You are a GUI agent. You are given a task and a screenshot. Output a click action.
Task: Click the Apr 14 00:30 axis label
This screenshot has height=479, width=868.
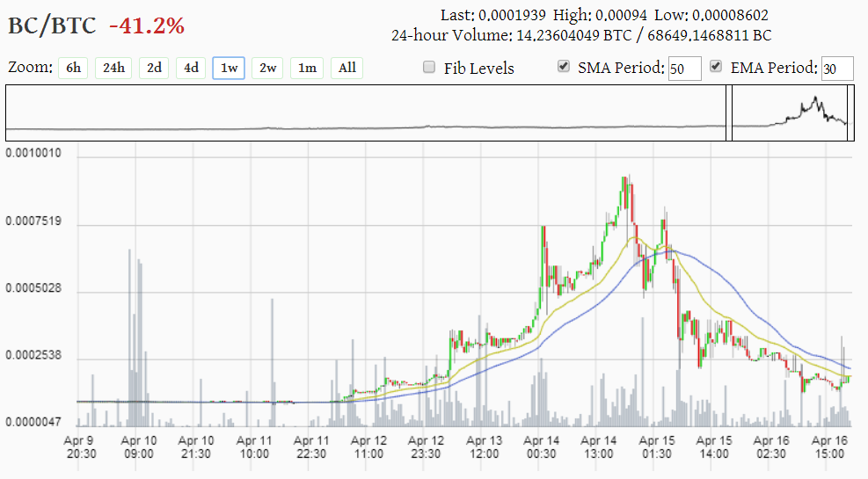tap(541, 447)
